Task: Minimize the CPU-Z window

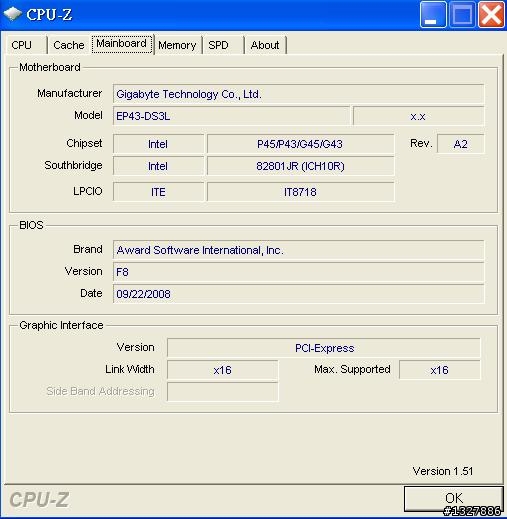Action: pos(433,15)
